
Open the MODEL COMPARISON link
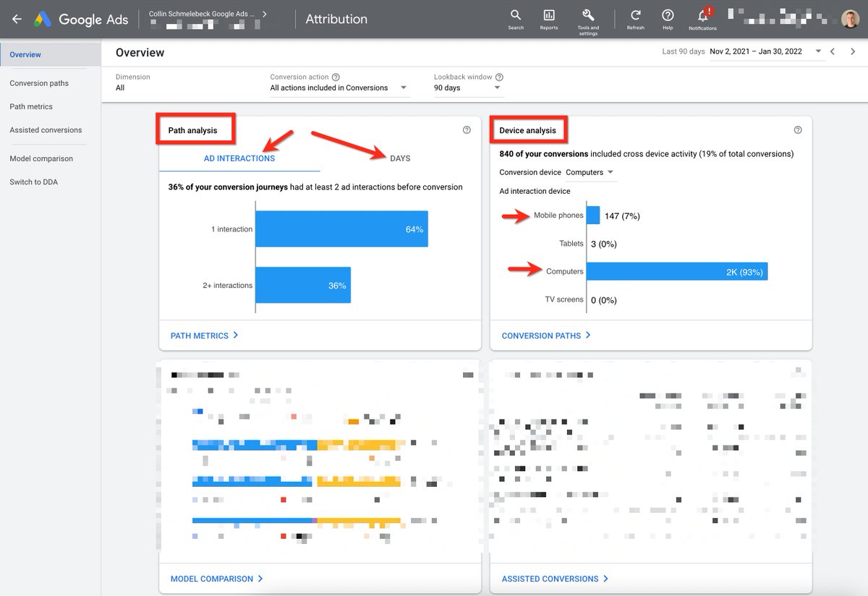coord(217,579)
